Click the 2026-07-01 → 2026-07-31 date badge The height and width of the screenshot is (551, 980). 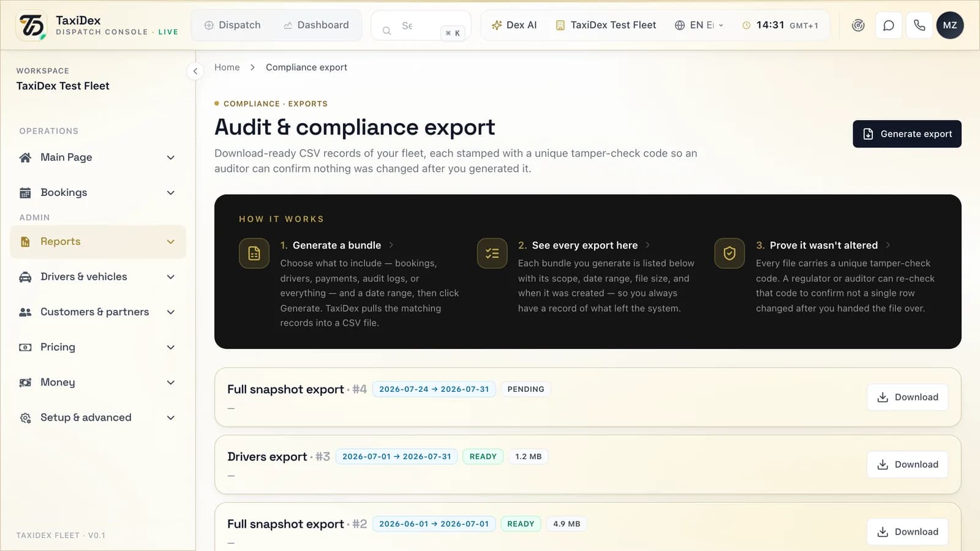(x=396, y=457)
